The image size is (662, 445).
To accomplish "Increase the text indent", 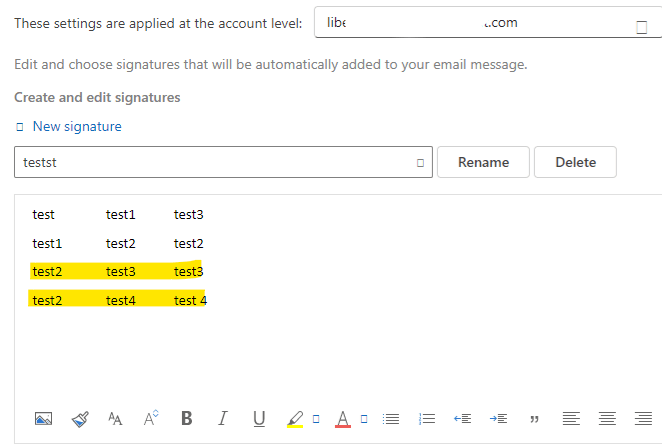I will pyautogui.click(x=498, y=419).
